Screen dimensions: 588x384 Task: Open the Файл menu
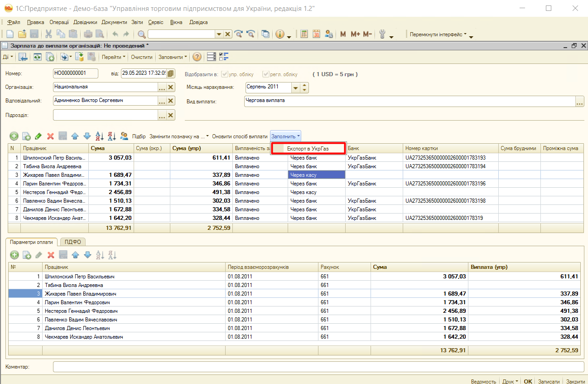coord(14,22)
